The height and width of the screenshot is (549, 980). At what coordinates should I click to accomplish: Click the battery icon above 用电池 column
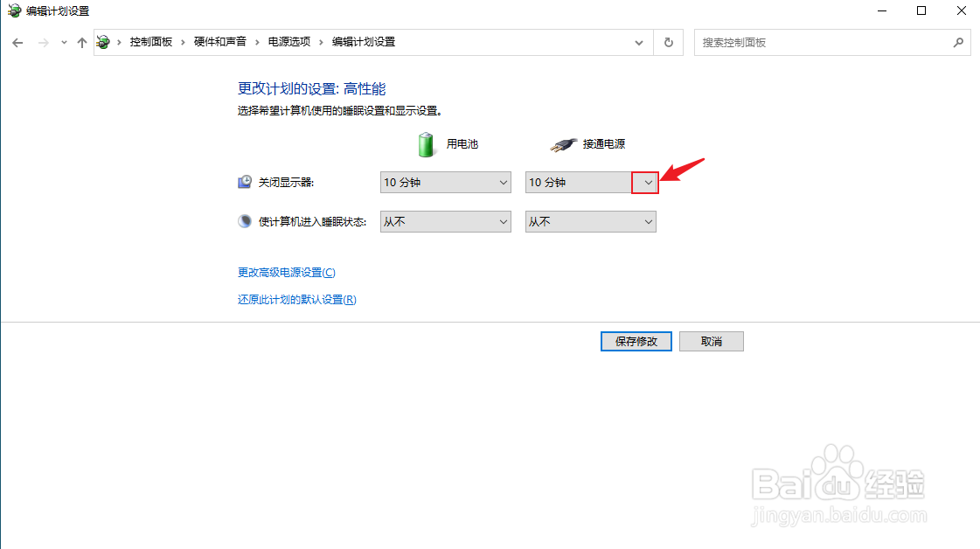click(x=426, y=144)
